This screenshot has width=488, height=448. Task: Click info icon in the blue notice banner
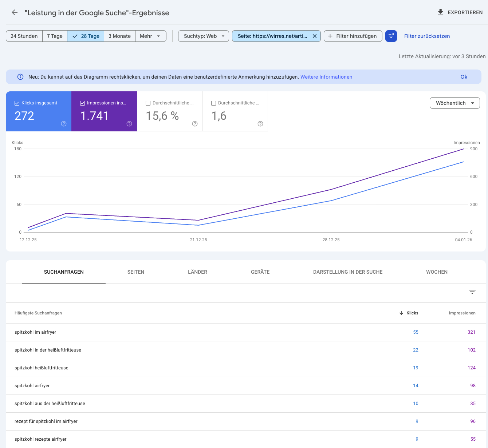tap(20, 77)
